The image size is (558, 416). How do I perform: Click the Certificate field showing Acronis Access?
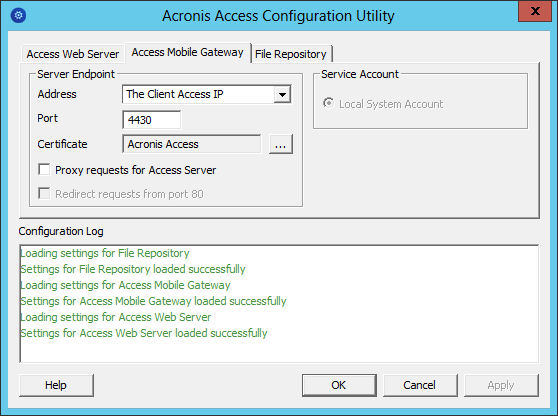(x=191, y=144)
